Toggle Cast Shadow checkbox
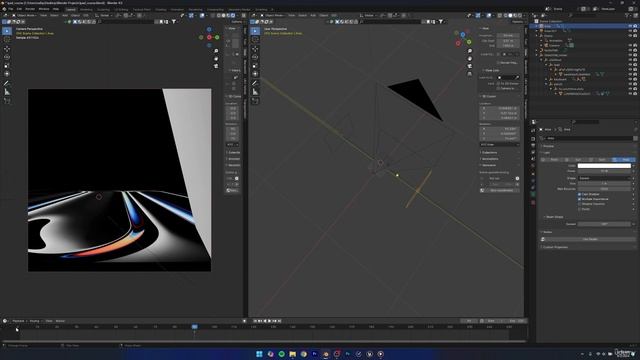Image resolution: width=640 pixels, height=360 pixels. [580, 194]
